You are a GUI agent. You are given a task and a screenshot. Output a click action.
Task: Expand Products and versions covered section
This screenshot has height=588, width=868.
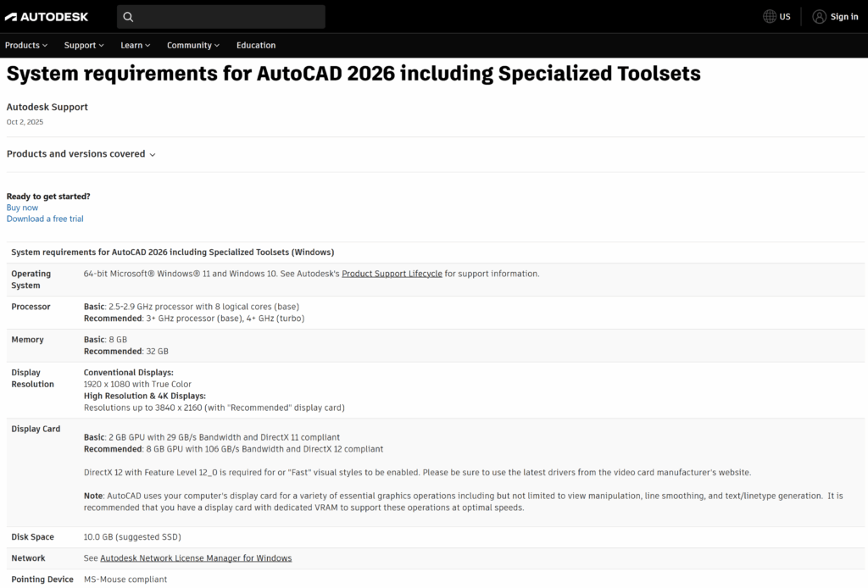point(81,154)
